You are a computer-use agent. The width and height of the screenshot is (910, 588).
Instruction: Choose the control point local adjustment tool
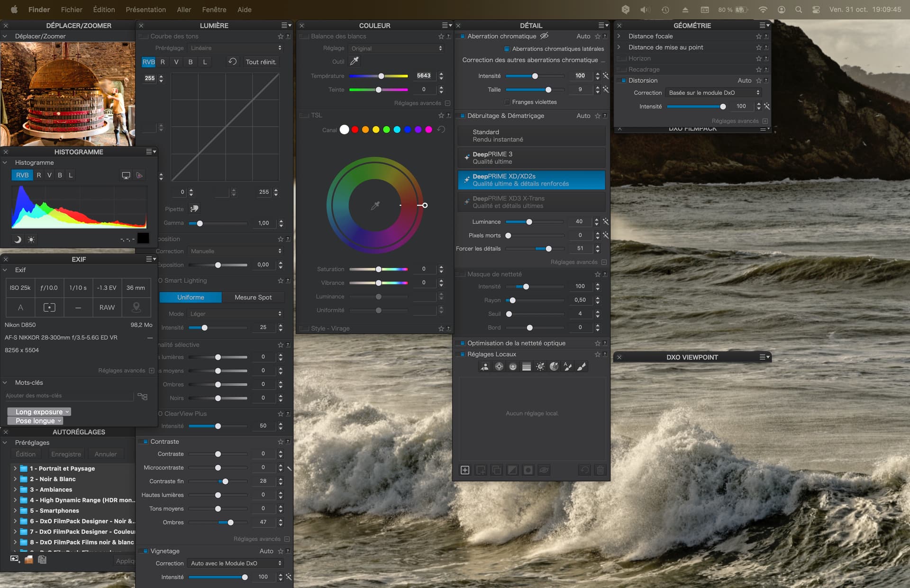499,367
